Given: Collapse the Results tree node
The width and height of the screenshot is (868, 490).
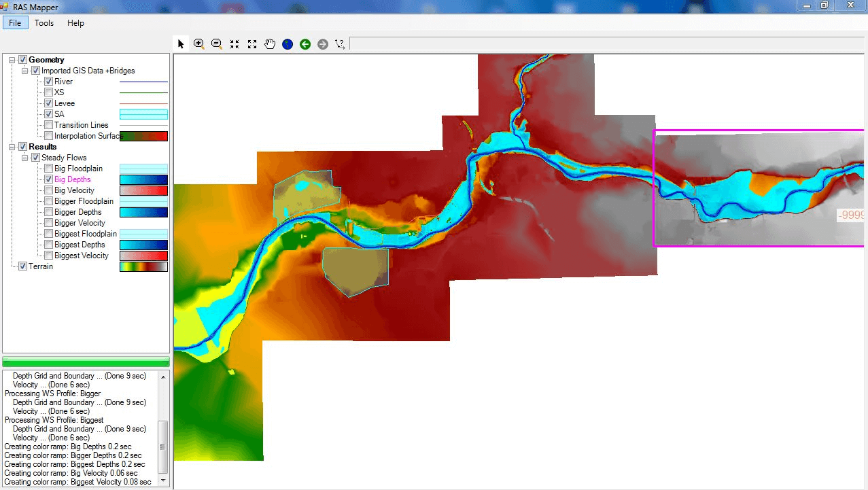Looking at the screenshot, I should 12,147.
